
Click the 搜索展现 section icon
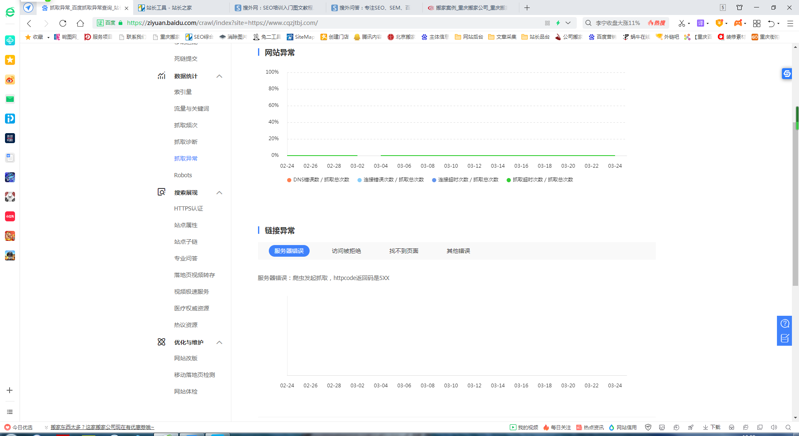coord(161,192)
